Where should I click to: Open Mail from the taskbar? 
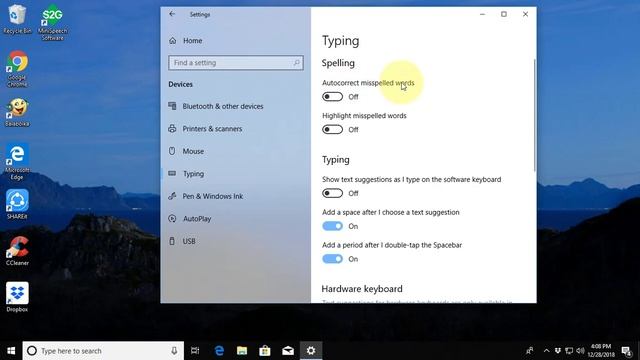click(288, 351)
